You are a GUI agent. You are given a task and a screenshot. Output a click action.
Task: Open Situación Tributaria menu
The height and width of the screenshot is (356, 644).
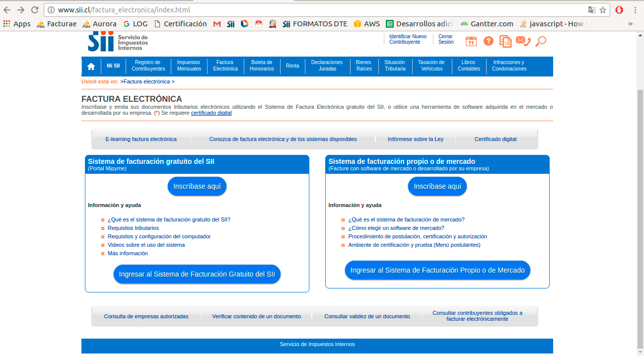395,66
